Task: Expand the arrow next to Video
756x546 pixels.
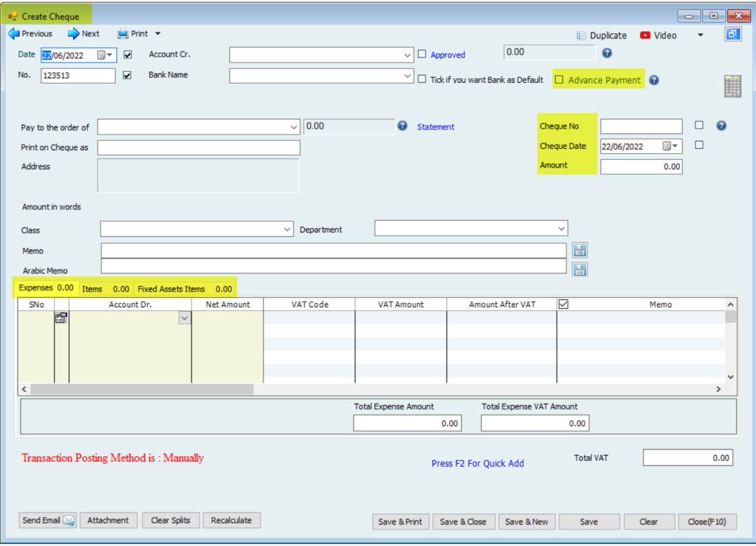Action: [700, 35]
